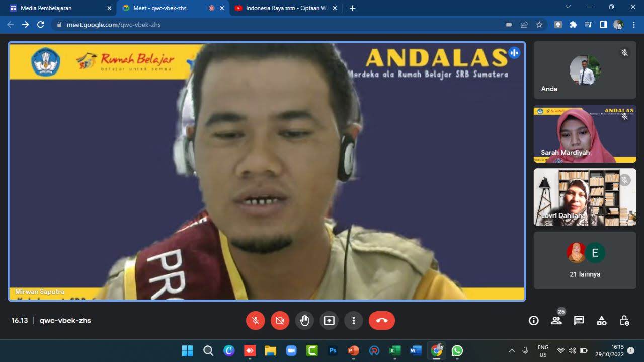
Task: Switch to PowerPoint on taskbar
Action: pyautogui.click(x=353, y=350)
